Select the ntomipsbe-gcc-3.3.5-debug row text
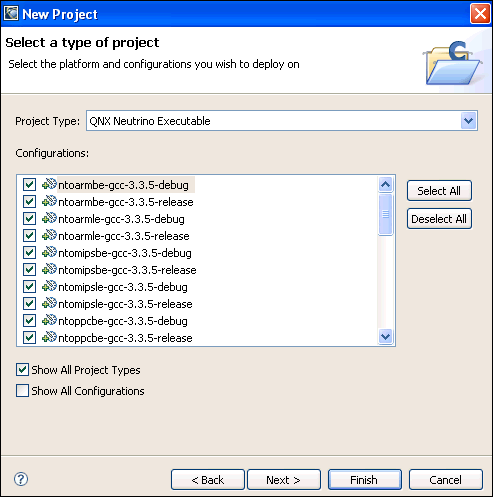The image size is (493, 497). 125,253
